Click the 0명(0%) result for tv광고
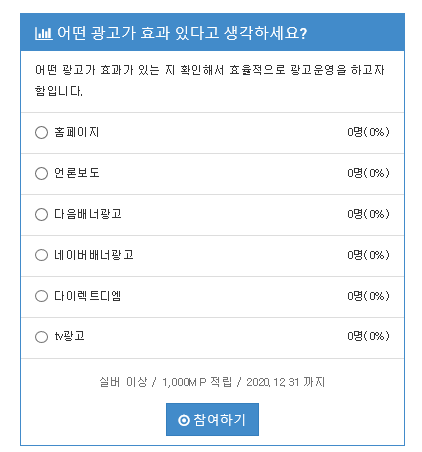Image resolution: width=422 pixels, height=452 pixels. coord(368,336)
